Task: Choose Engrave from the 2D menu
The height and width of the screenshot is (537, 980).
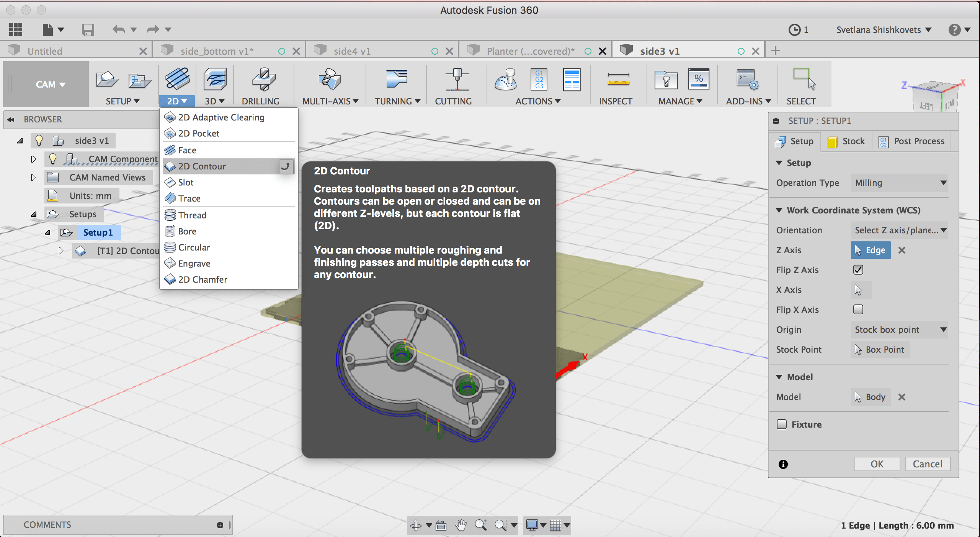Action: 229,264
